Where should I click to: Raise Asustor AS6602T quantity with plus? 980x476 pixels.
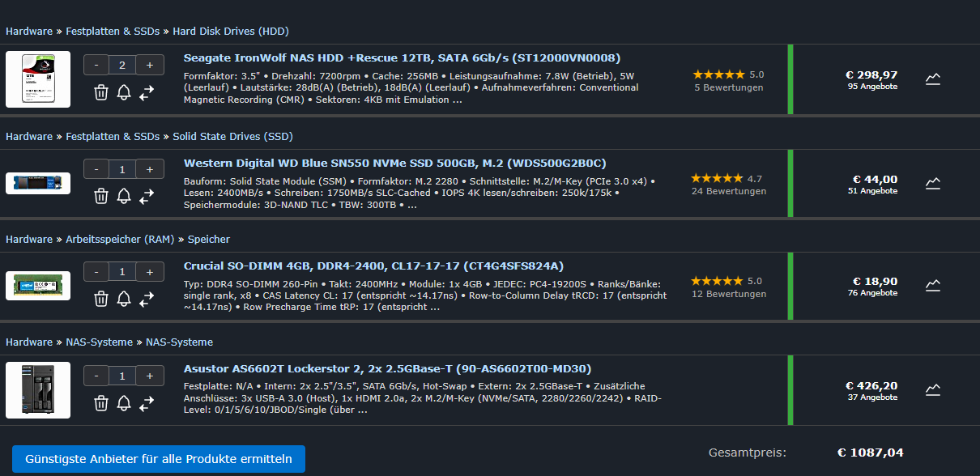(x=150, y=376)
